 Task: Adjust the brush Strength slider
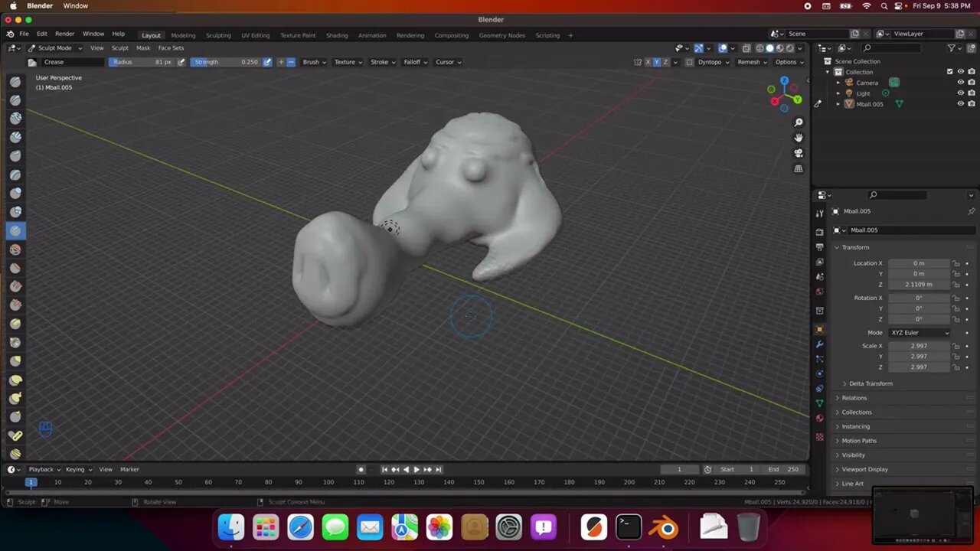point(226,62)
